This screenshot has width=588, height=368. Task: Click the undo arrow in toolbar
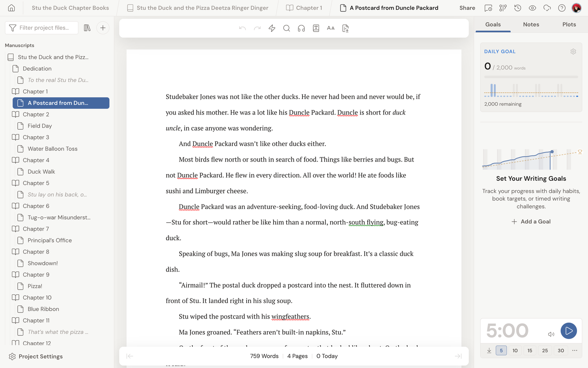pyautogui.click(x=243, y=28)
